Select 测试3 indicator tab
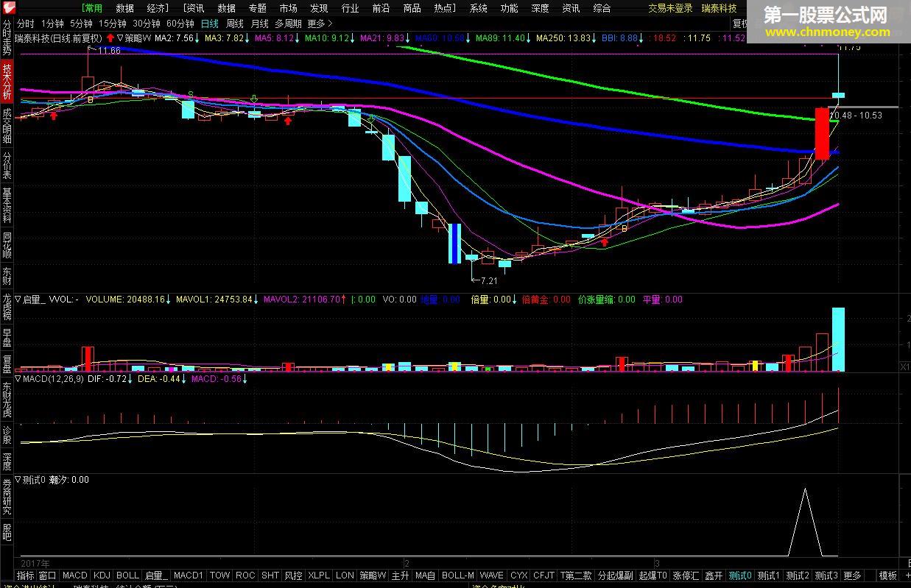 826,575
